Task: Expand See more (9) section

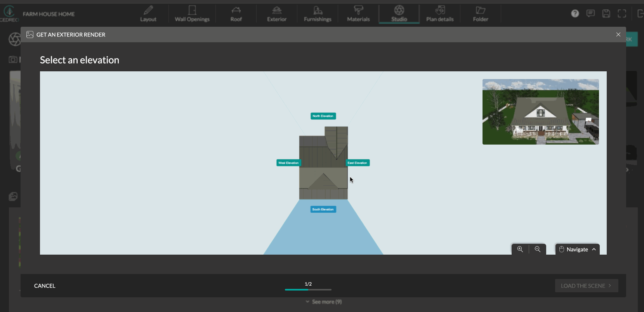Action: point(323,302)
